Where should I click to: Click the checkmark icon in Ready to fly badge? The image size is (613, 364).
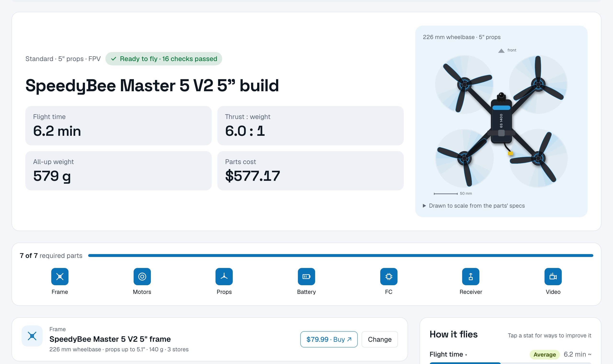114,59
